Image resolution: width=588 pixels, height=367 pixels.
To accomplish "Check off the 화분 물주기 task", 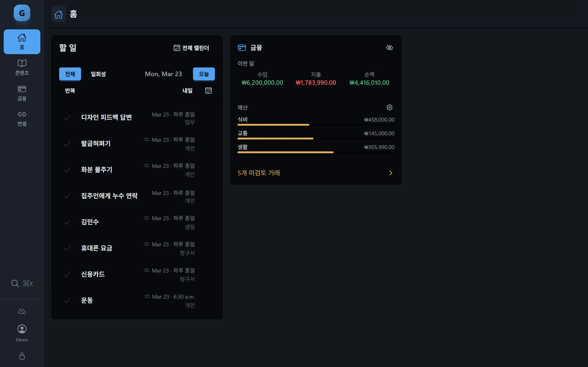I will pyautogui.click(x=67, y=170).
